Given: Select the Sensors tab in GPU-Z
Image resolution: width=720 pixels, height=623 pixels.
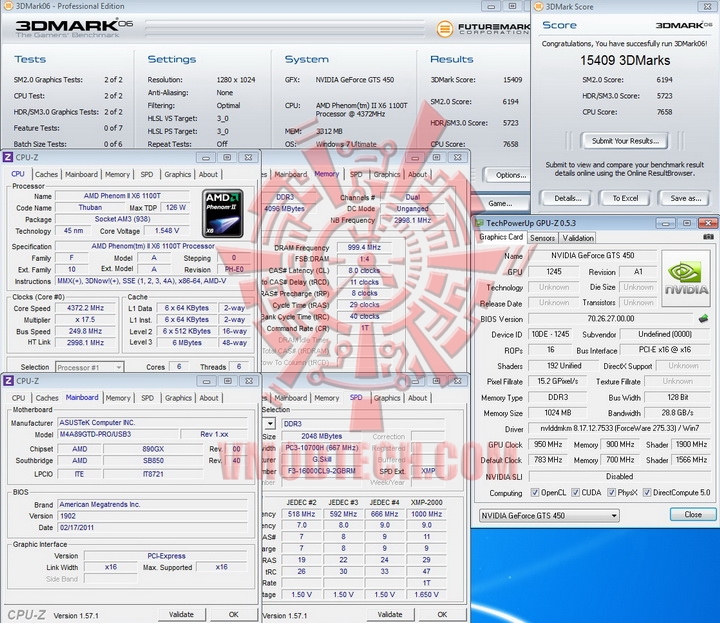Looking at the screenshot, I should tap(542, 238).
